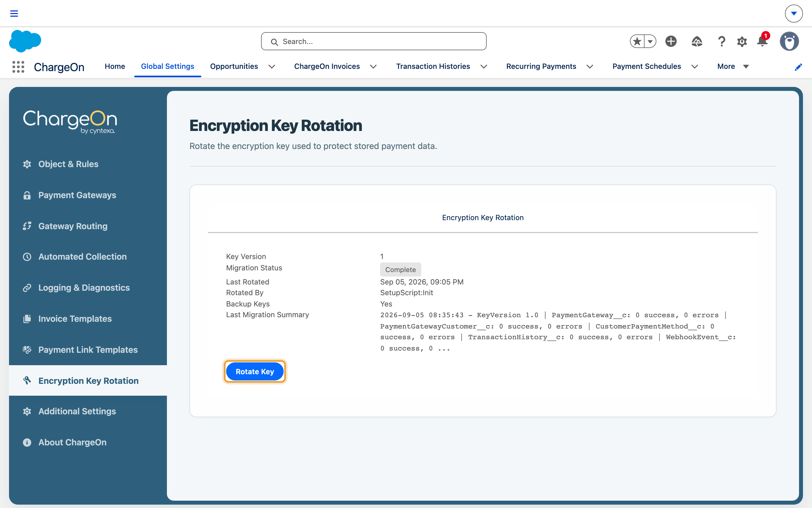This screenshot has width=812, height=508.
Task: Open the ChargeOn Invoices tab
Action: [327, 67]
